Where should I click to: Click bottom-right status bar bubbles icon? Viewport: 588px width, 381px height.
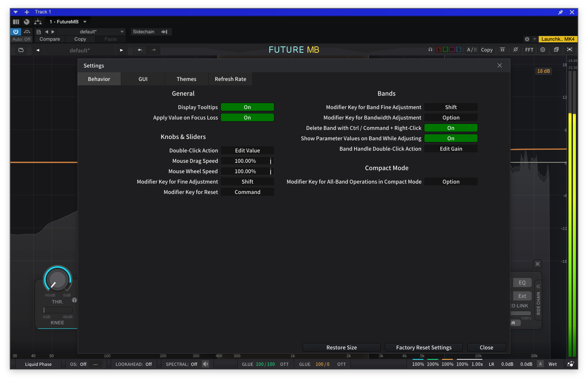pos(570,364)
